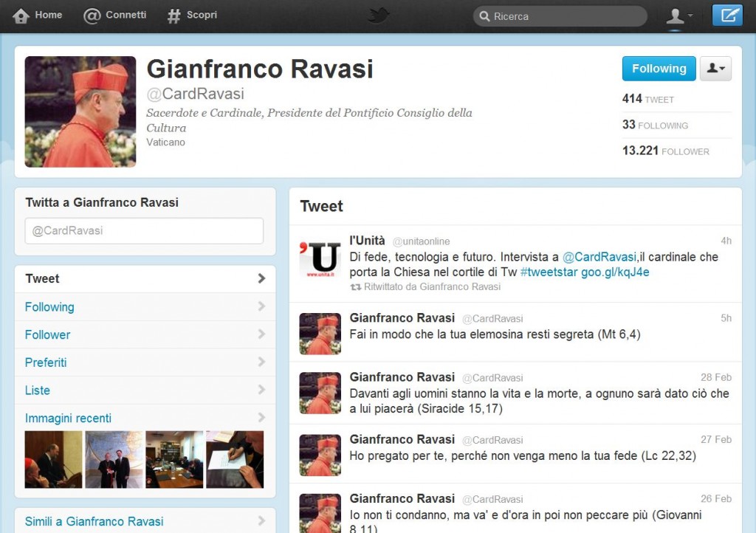Screen dimensions: 756x533
Task: View the 414 Tweet count
Action: click(648, 99)
